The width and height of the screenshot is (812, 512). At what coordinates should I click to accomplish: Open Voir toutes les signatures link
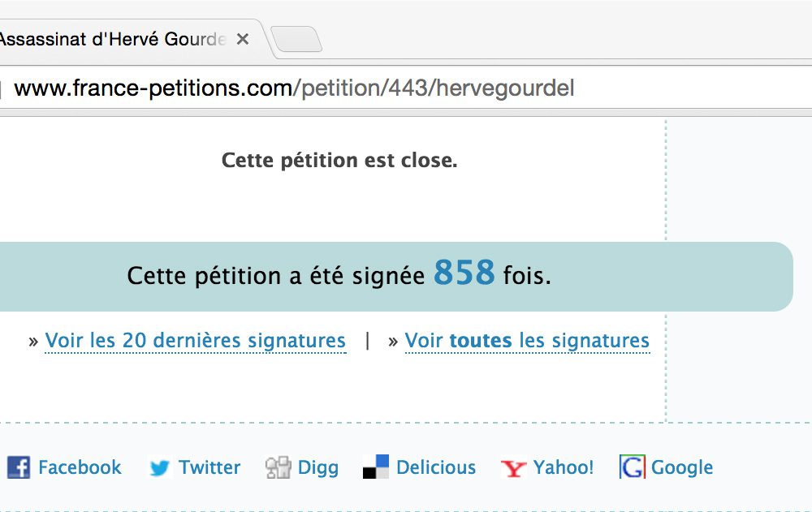tap(527, 341)
